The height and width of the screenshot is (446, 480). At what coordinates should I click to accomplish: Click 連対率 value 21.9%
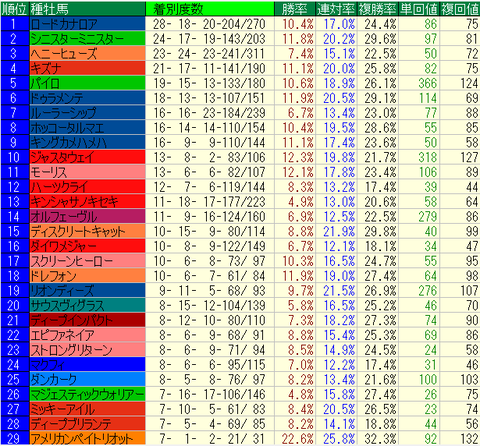(339, 231)
